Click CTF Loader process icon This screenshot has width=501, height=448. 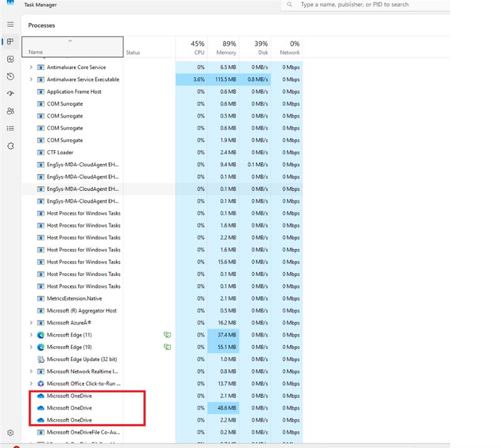pos(41,152)
